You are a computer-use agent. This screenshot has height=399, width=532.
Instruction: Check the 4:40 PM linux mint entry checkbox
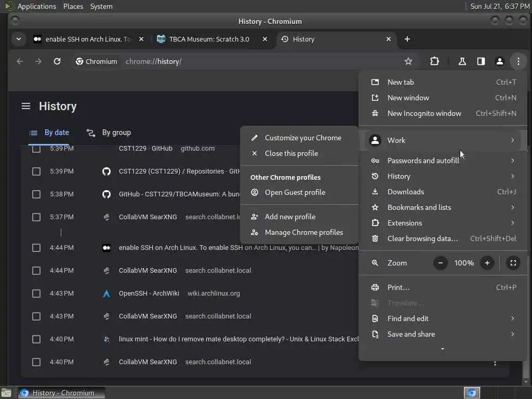[x=36, y=339]
